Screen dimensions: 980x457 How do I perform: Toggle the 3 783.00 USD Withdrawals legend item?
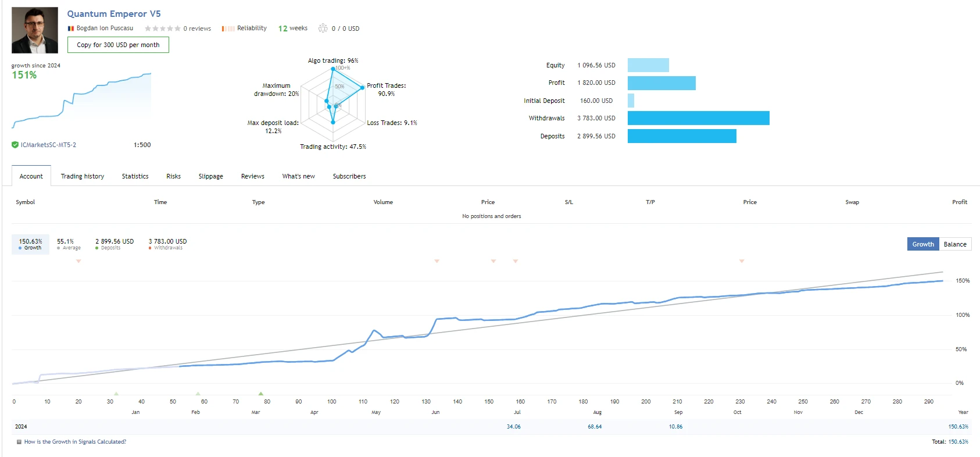[x=167, y=244]
